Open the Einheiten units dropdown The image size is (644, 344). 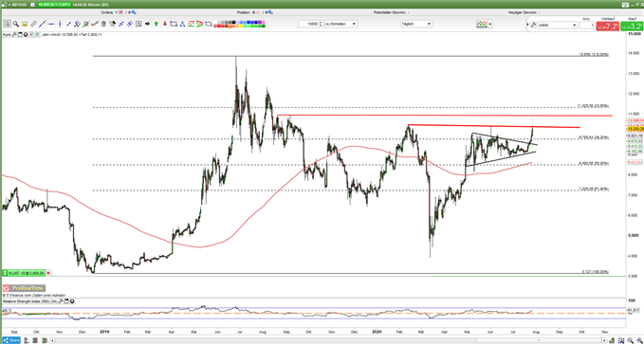(340, 24)
